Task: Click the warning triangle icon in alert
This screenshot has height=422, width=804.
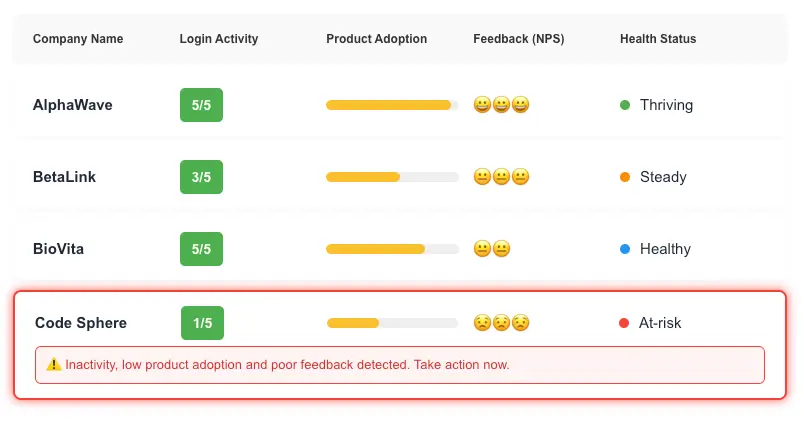Action: (x=53, y=365)
